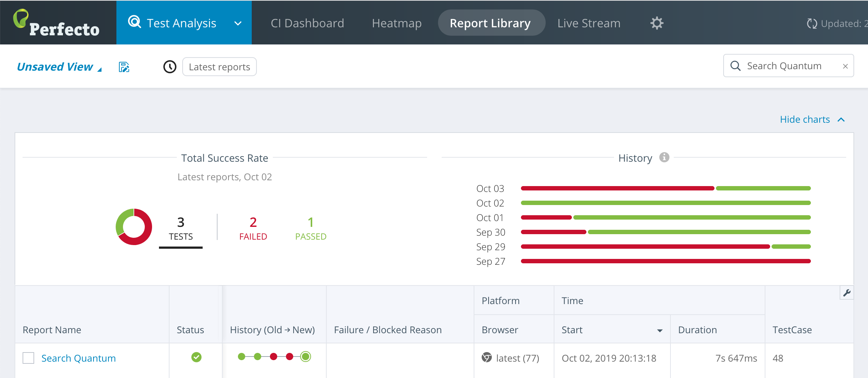Screen dimensions: 868x378
Task: Click the refresh icon beside Updated
Action: tap(812, 24)
